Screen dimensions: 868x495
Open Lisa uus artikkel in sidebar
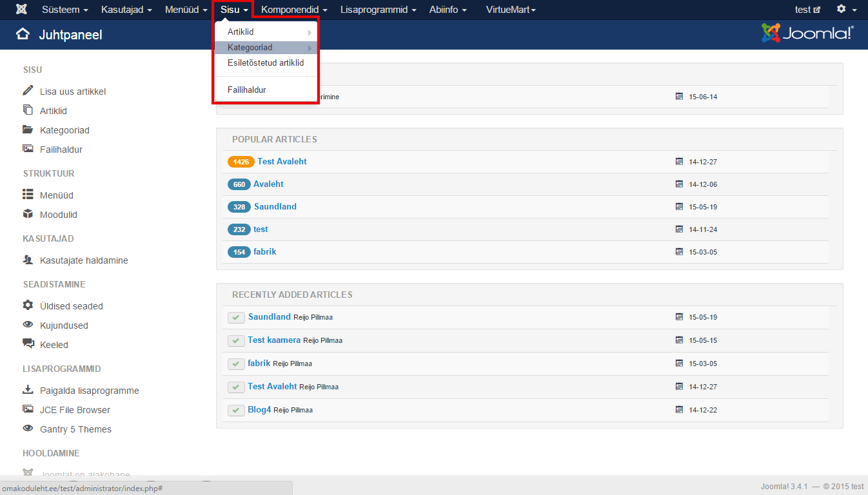73,92
